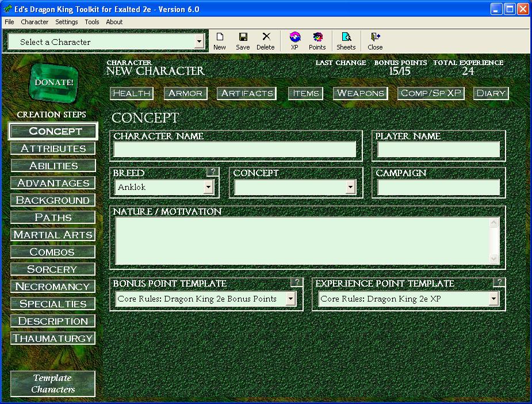Click the Close door toolbar icon
This screenshot has height=404, width=532.
point(375,41)
